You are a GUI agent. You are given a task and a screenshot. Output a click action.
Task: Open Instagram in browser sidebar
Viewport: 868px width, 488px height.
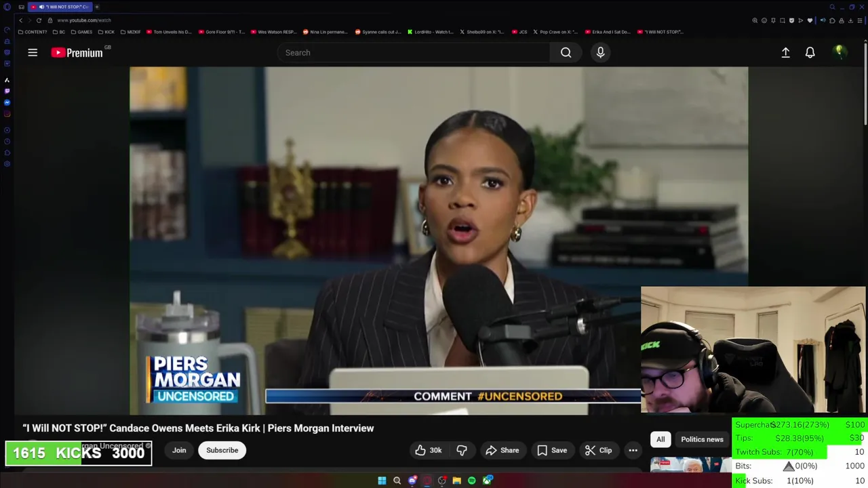(x=7, y=114)
